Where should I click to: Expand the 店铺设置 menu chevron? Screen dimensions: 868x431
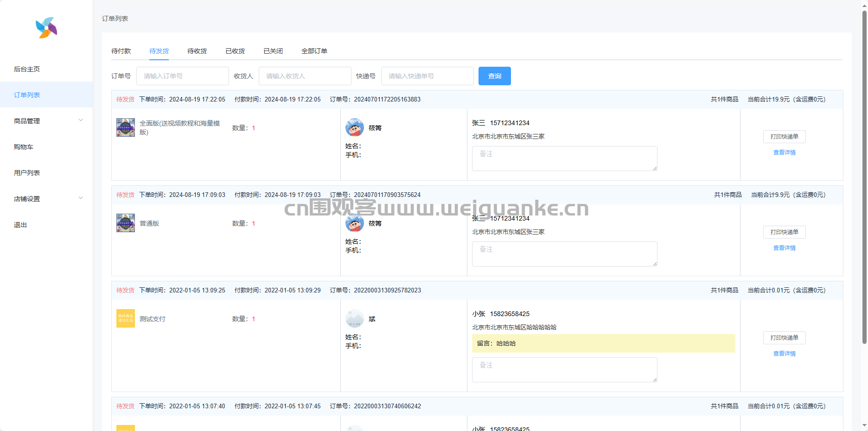coord(81,198)
